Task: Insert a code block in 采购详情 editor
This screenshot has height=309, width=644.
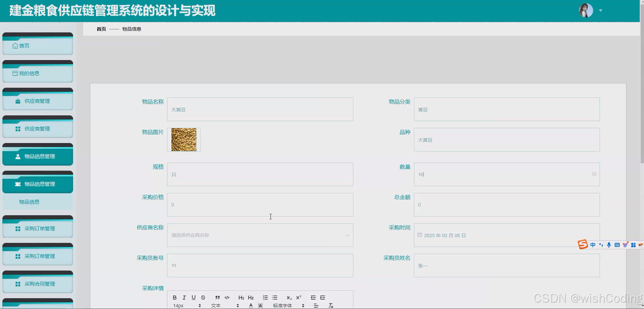Action: [227, 297]
